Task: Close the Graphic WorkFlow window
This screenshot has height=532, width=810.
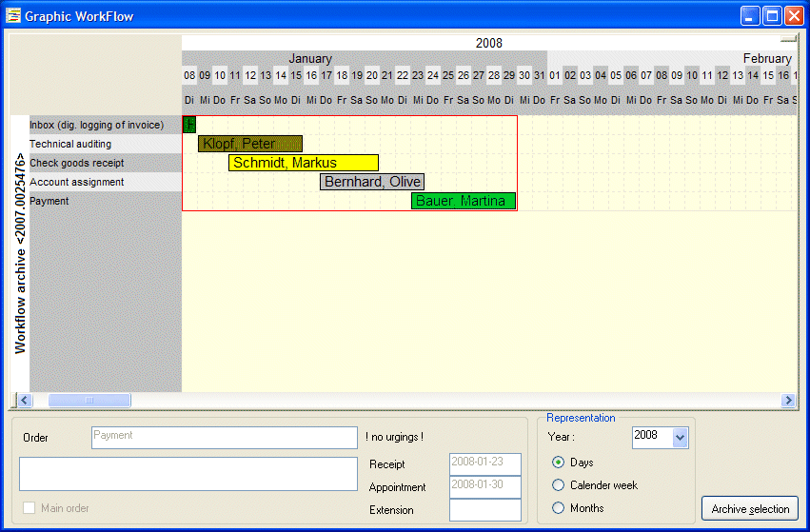Action: coord(794,16)
